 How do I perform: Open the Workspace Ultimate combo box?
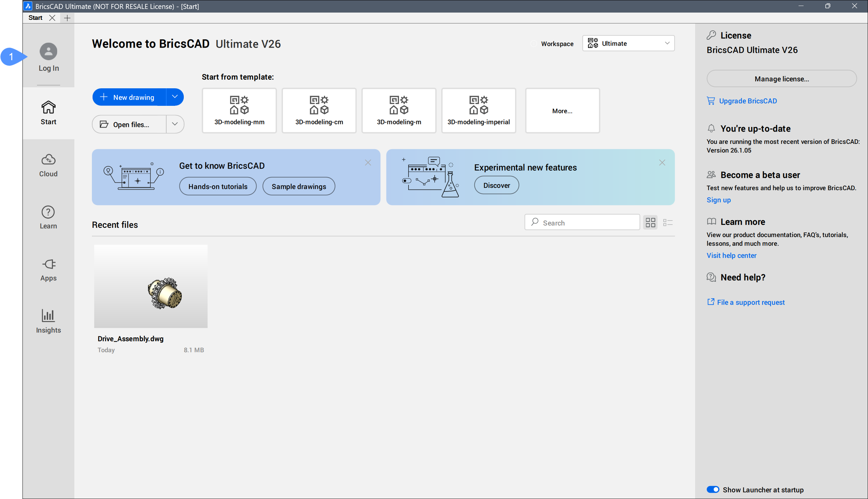pyautogui.click(x=628, y=44)
